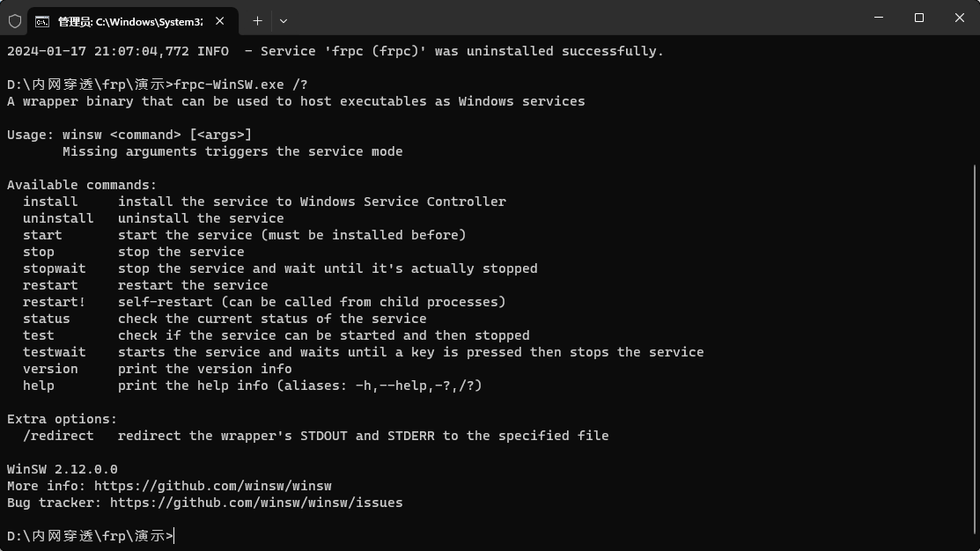980x551 pixels.
Task: Click the '/redirect' extra option text
Action: (x=58, y=436)
